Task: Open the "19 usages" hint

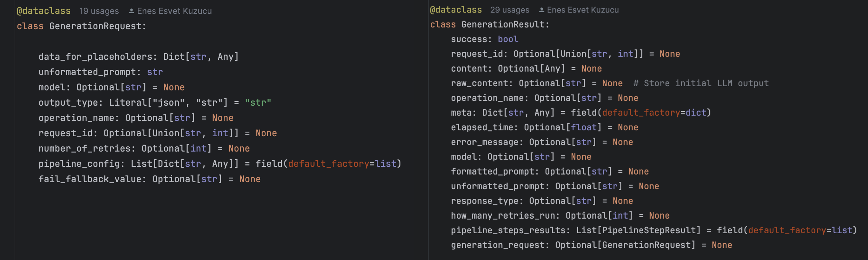Action: (x=99, y=11)
